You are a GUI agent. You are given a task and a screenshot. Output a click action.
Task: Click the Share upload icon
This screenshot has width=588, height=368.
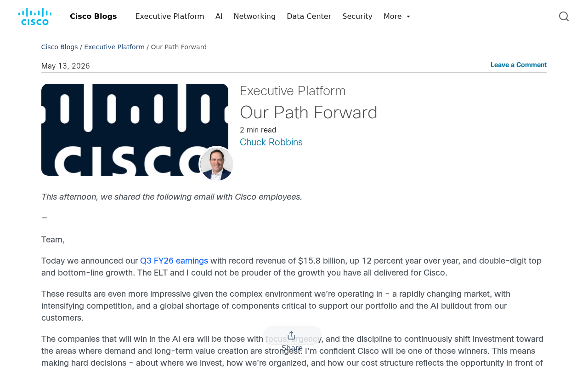[291, 335]
